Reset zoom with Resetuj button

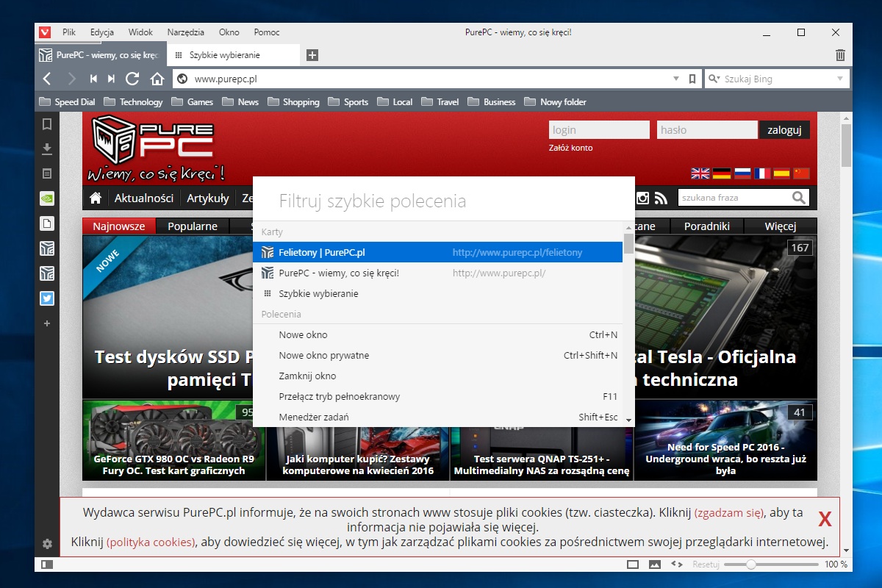tap(705, 564)
